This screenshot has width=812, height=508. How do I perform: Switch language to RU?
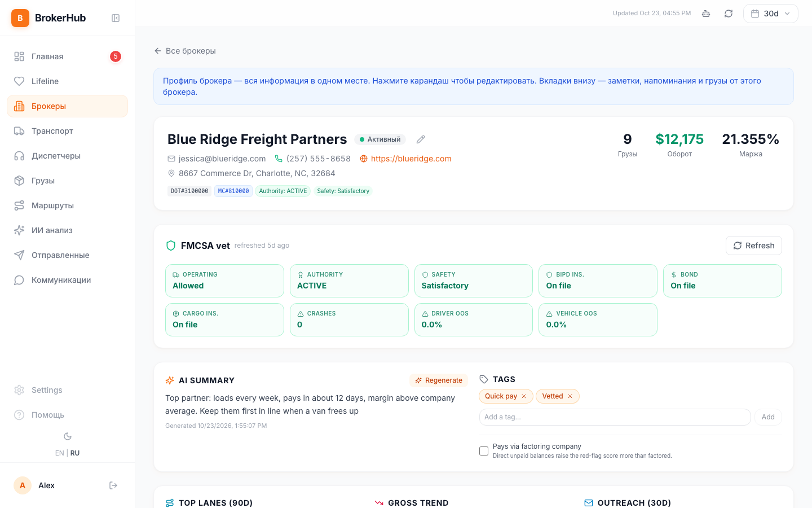(x=75, y=453)
